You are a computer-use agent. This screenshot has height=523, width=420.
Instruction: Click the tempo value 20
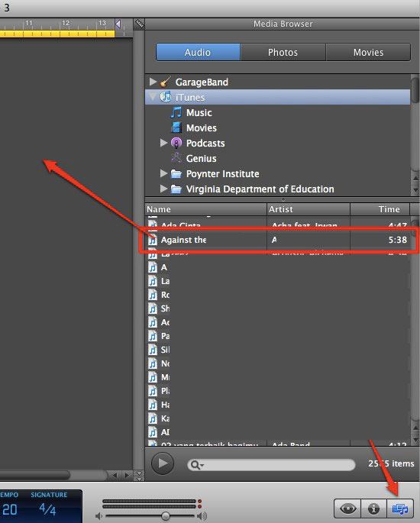[9, 510]
